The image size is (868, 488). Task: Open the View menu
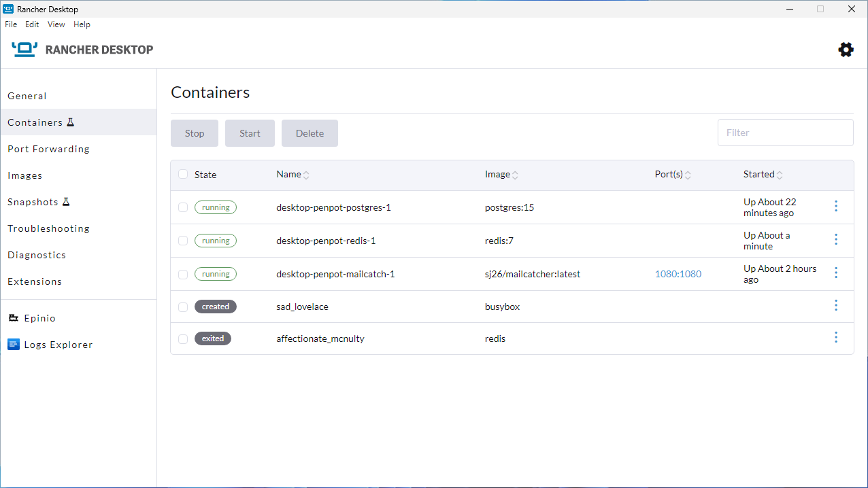[56, 24]
